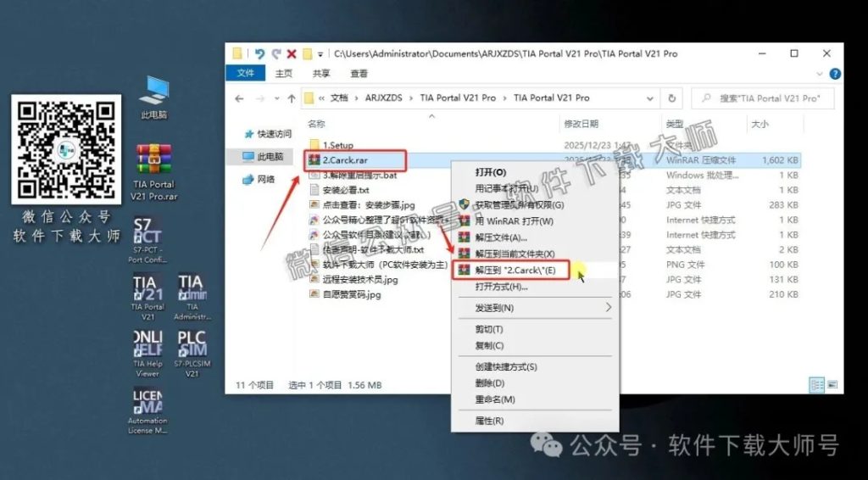Open the address bar history dropdown
The height and width of the screenshot is (480, 868).
coord(650,98)
